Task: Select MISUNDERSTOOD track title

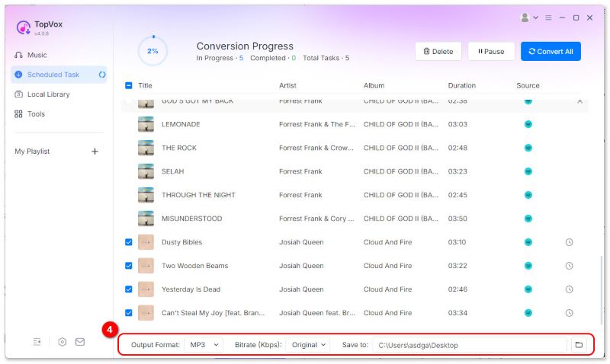Action: pyautogui.click(x=192, y=219)
